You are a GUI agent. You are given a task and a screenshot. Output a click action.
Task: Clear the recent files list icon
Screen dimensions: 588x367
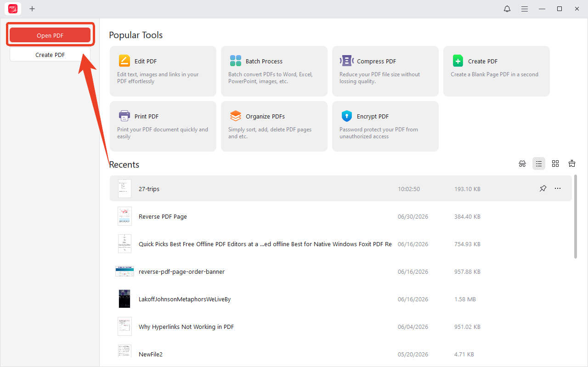pyautogui.click(x=572, y=164)
